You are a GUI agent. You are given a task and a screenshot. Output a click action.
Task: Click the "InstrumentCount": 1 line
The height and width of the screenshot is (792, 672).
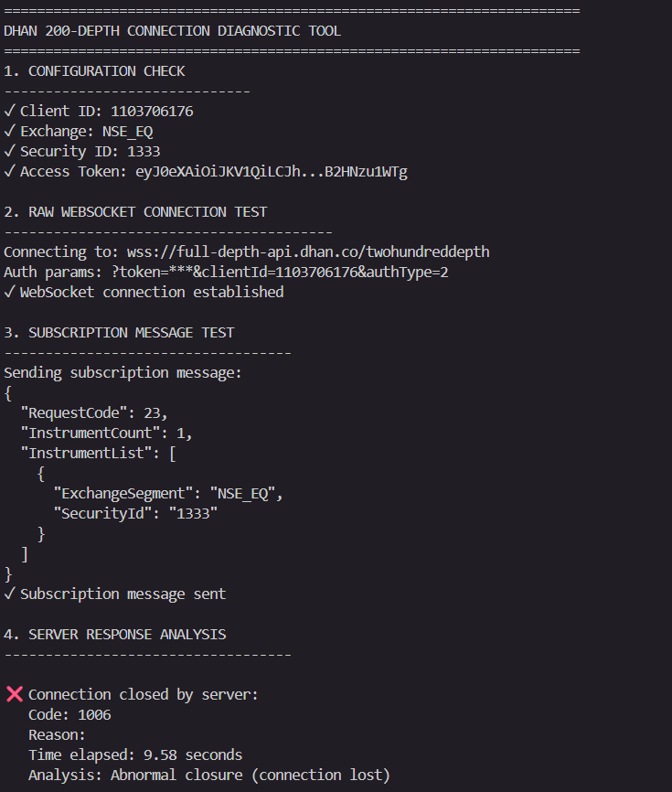[106, 433]
